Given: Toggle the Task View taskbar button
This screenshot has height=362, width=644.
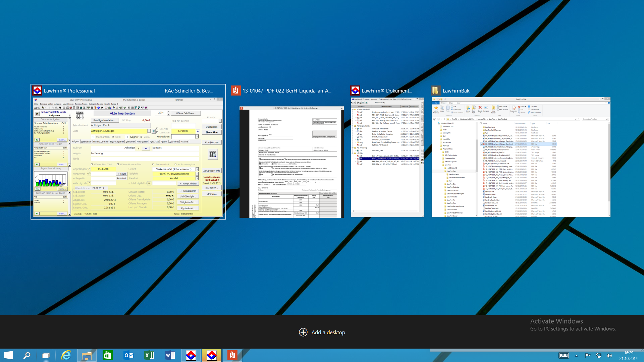Looking at the screenshot, I should click(x=46, y=355).
